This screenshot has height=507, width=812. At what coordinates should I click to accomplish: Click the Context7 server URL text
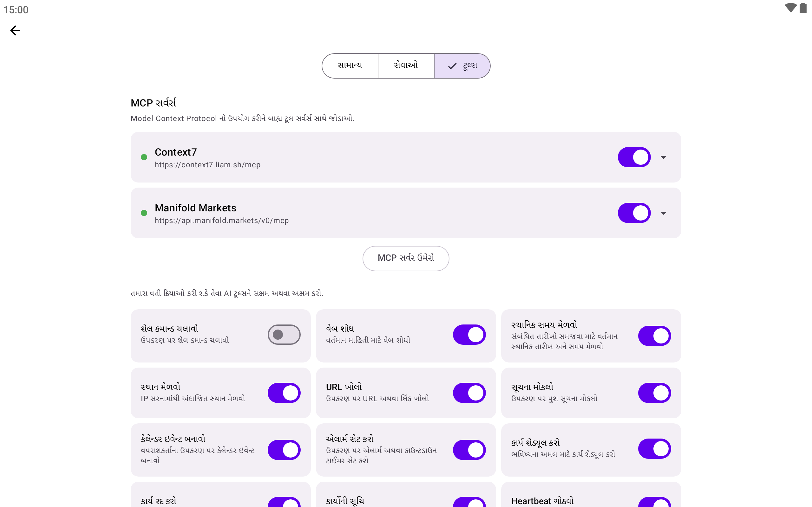(x=207, y=165)
